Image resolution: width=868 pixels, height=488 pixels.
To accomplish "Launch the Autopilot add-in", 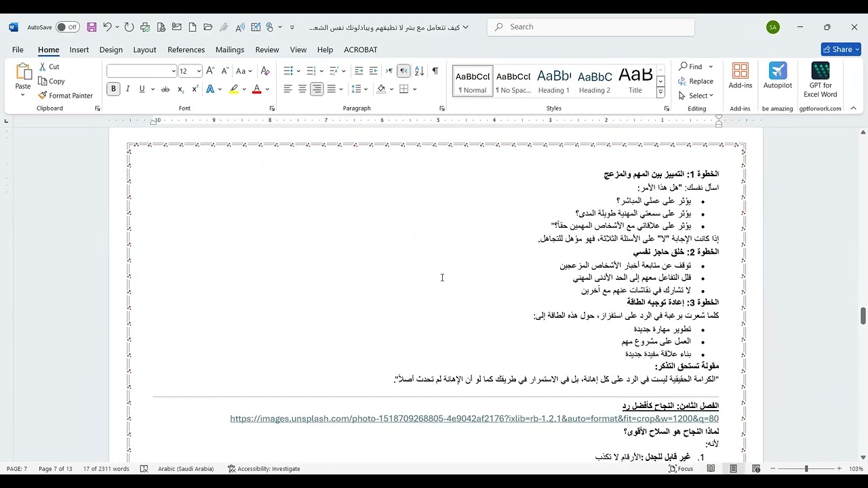I will 778,76.
